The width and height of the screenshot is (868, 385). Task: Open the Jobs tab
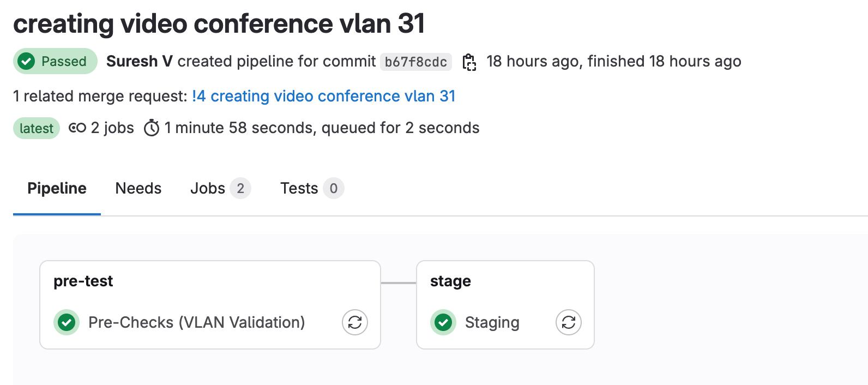(x=208, y=189)
